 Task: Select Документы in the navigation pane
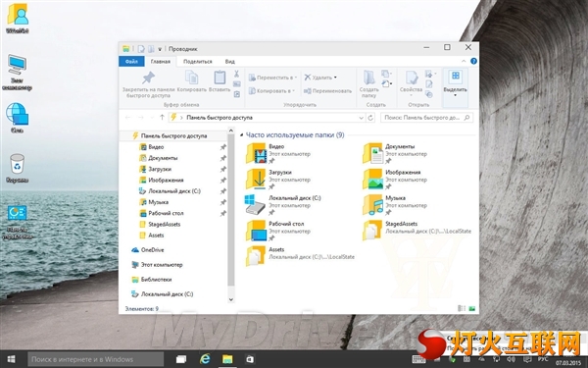tap(163, 158)
